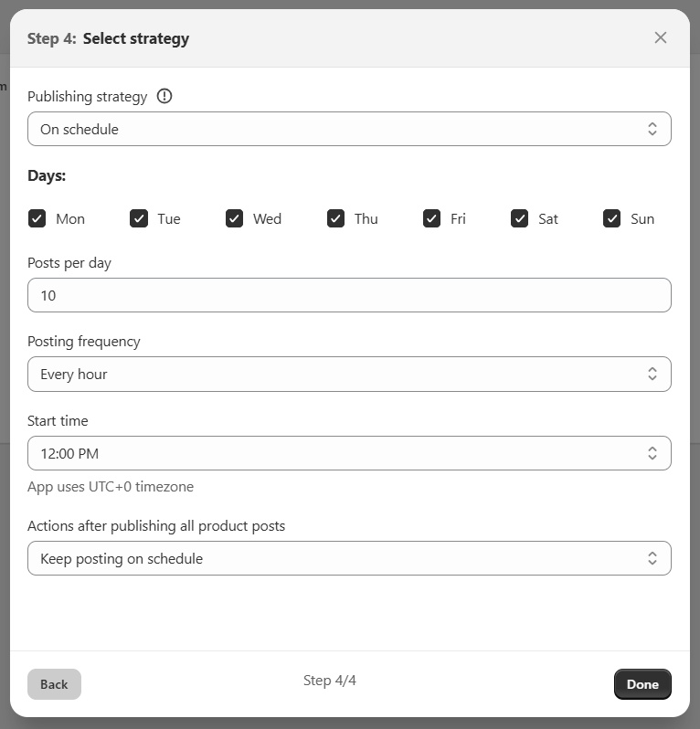Viewport: 700px width, 729px height.
Task: Uncheck the Mon checkbox
Action: 37,218
